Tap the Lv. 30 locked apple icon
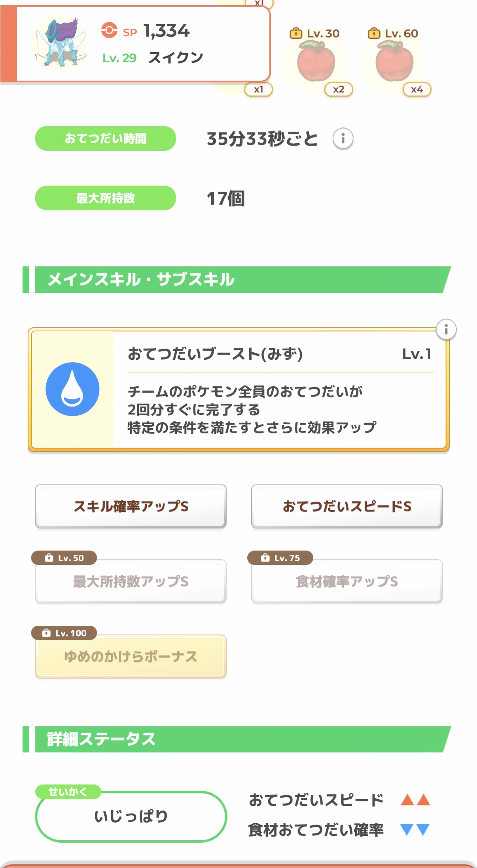477x868 pixels. 316,63
